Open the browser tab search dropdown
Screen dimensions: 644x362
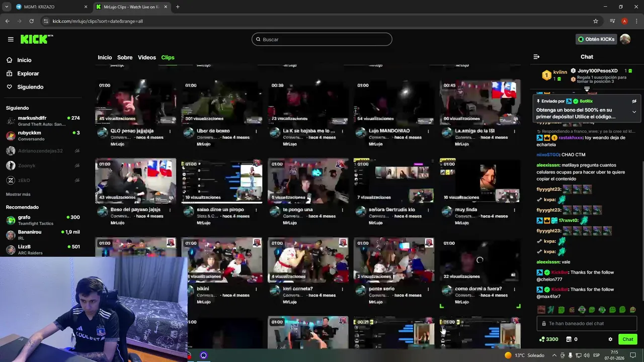(x=7, y=7)
